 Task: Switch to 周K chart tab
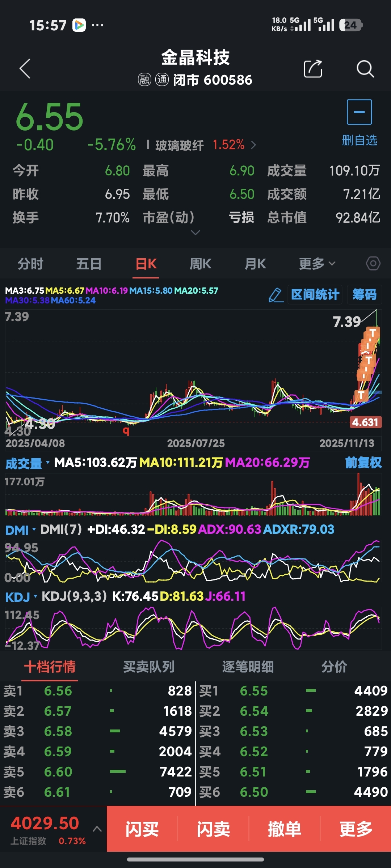(x=200, y=264)
